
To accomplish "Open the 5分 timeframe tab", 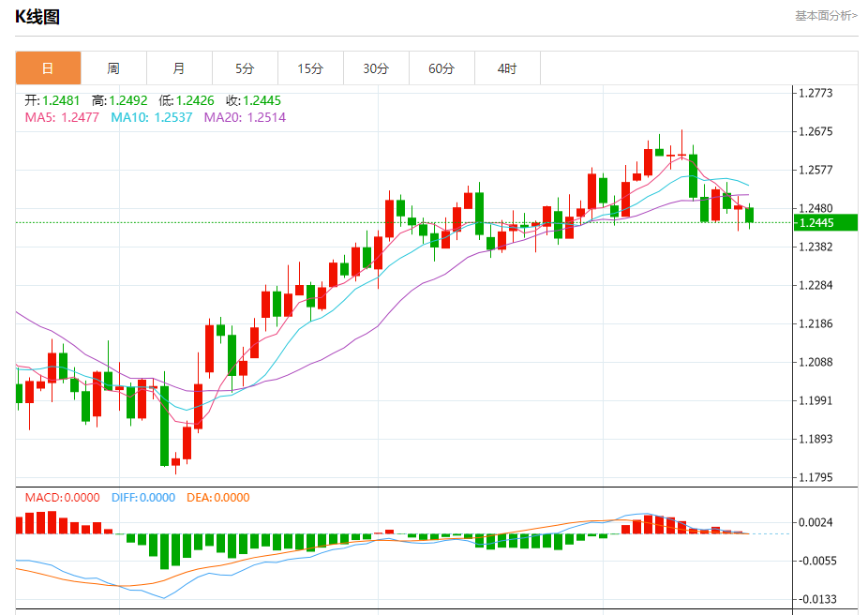I will (x=245, y=68).
